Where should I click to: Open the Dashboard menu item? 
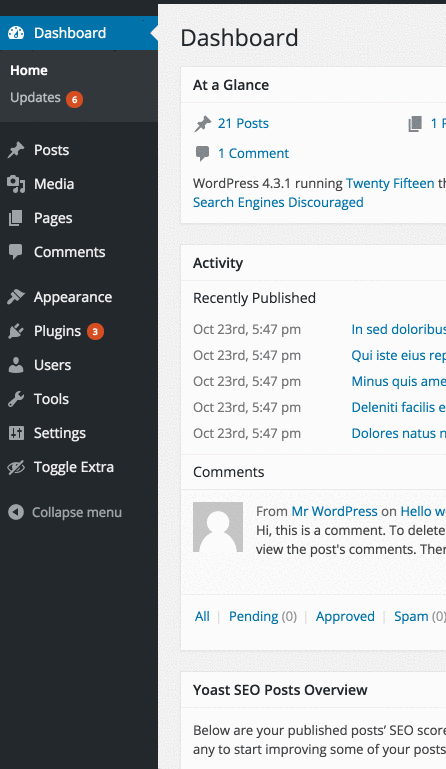[x=79, y=33]
